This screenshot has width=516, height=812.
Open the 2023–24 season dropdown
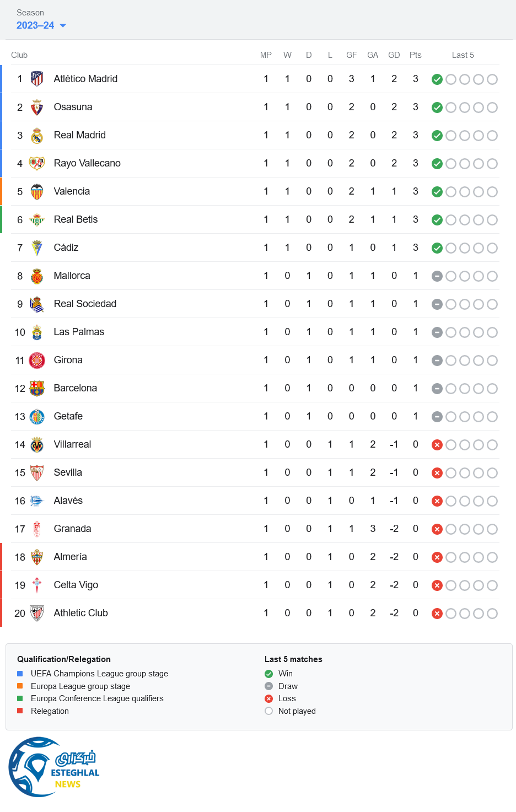point(35,25)
